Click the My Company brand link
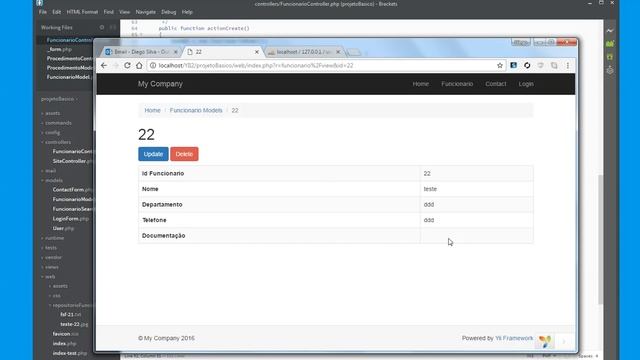The height and width of the screenshot is (360, 640). pyautogui.click(x=160, y=84)
